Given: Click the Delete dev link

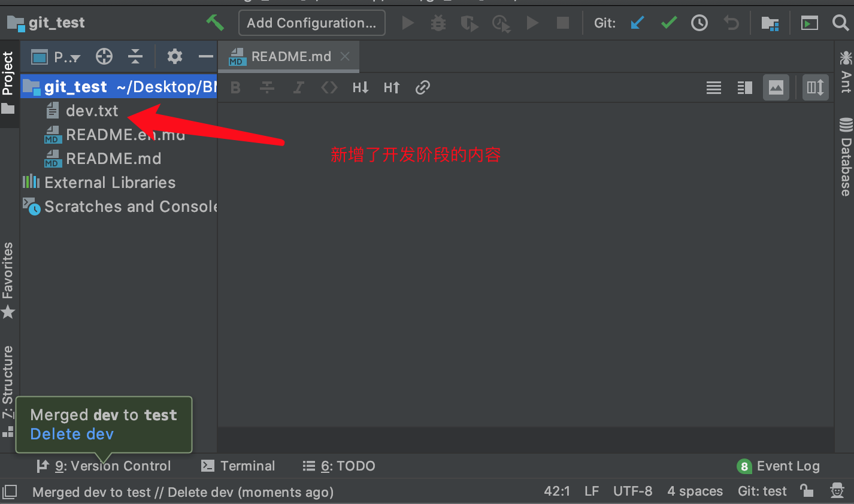Looking at the screenshot, I should tap(72, 434).
